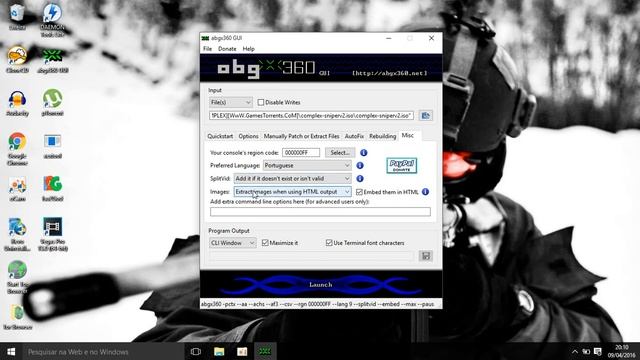Click the input file path field
Image resolution: width=640 pixels, height=360 pixels.
pos(311,116)
